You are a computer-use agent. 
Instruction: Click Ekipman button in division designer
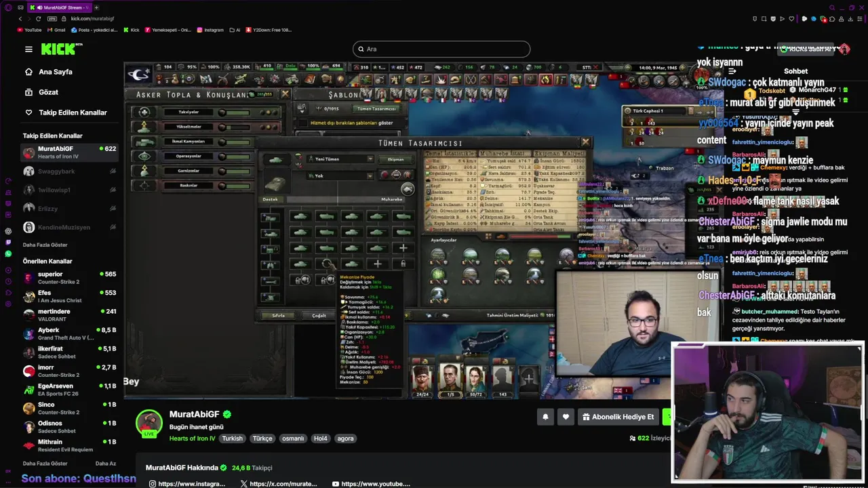[x=395, y=159]
